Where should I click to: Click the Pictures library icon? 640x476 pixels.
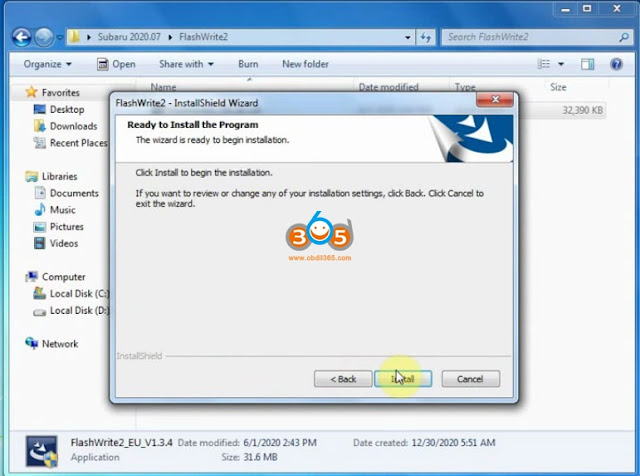[x=40, y=227]
